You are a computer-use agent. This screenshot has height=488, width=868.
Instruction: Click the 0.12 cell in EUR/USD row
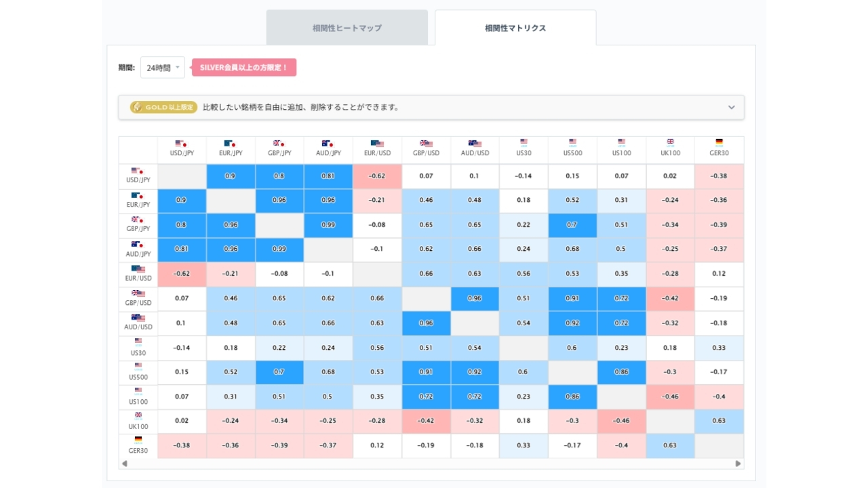pyautogui.click(x=719, y=274)
